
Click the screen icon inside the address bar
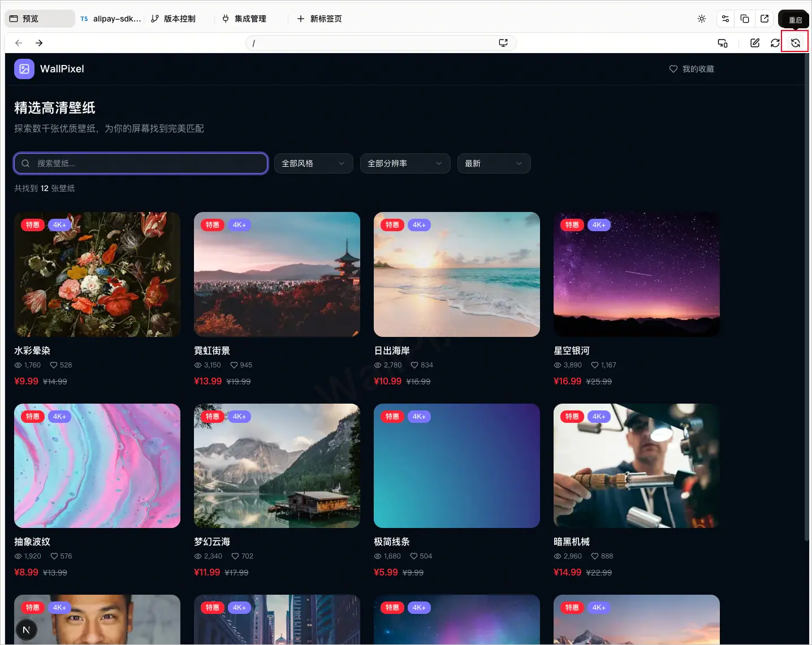click(x=503, y=43)
